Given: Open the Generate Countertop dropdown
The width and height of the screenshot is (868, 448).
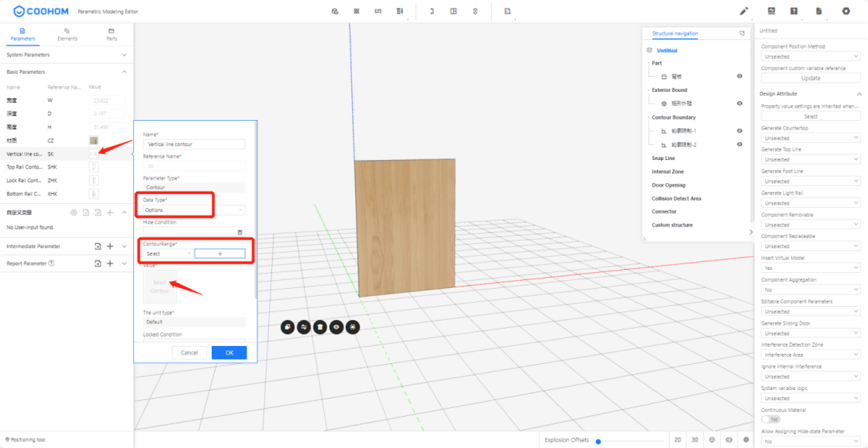Looking at the screenshot, I should click(811, 138).
